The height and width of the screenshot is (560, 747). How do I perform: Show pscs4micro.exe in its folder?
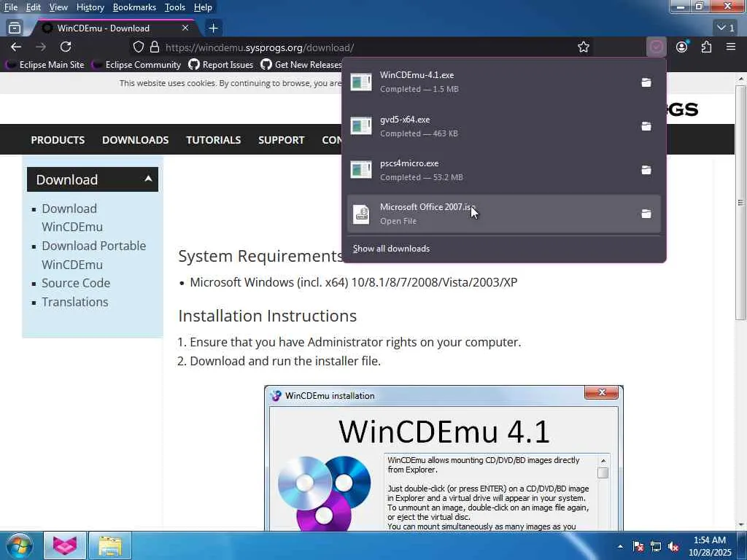(646, 170)
